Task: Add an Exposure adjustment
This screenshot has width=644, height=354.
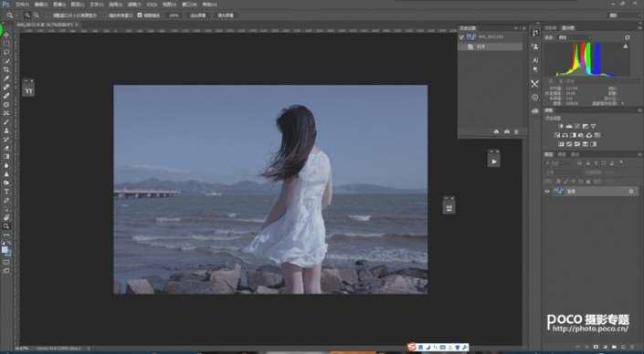Action: (585, 126)
